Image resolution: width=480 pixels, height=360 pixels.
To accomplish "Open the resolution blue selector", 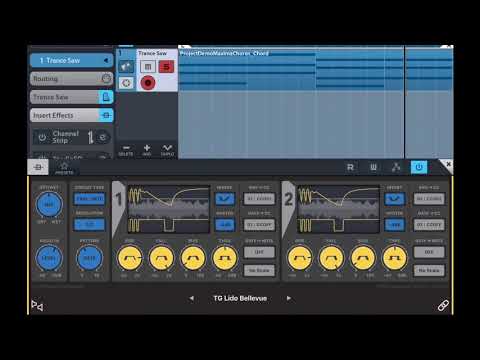I will pos(89,225).
